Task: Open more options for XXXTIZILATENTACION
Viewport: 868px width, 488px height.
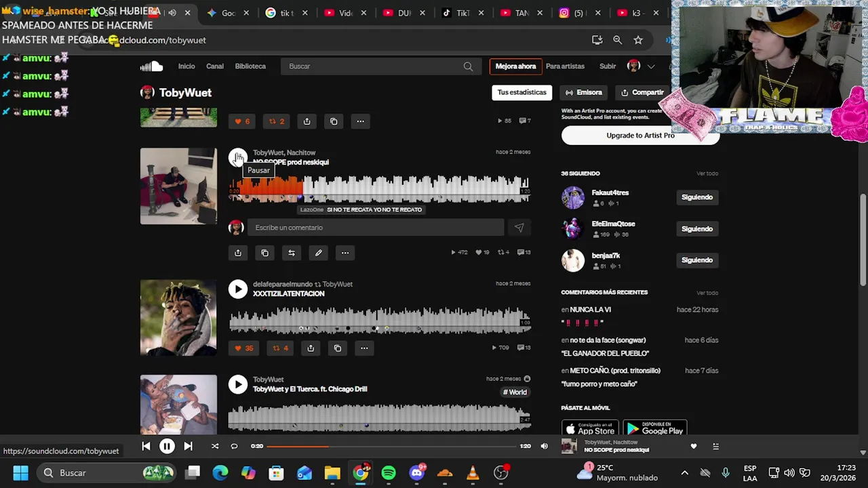Action: pos(364,348)
